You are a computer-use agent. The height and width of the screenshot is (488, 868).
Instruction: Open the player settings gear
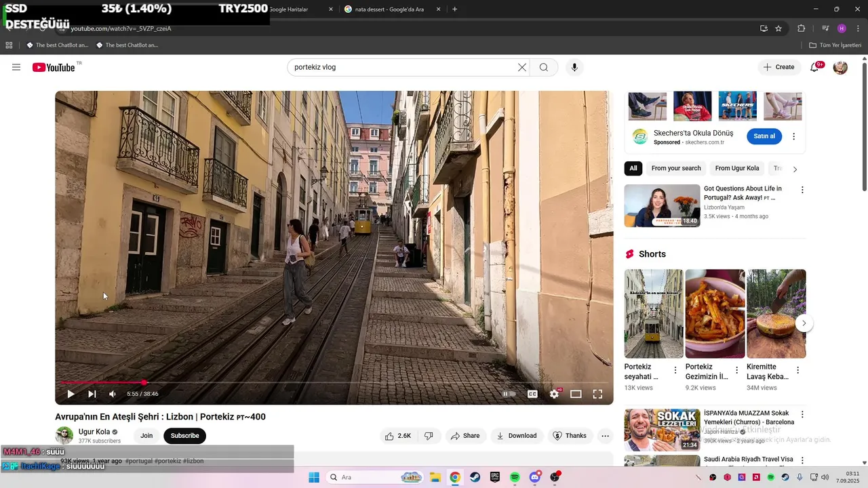pos(555,394)
